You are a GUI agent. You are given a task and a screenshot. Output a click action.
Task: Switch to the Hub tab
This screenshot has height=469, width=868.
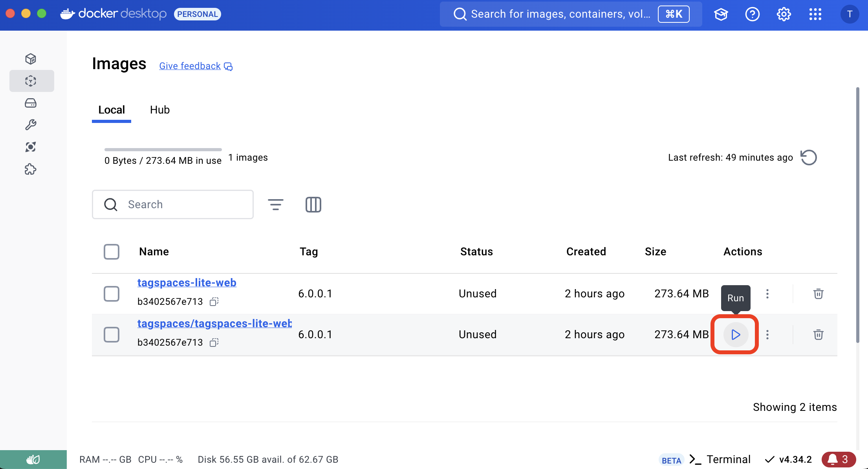[x=160, y=110]
